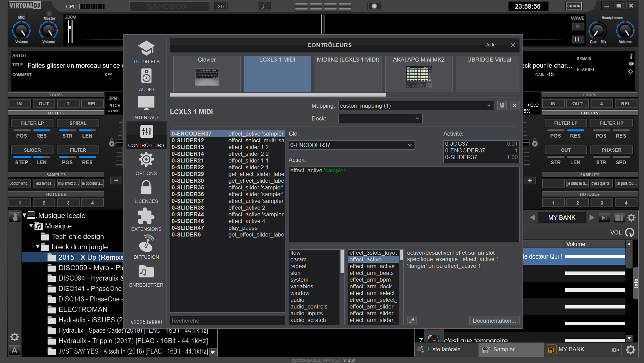Adjust the Master volume knob
Image resolution: width=644 pixels, height=363 pixels.
pos(48,31)
